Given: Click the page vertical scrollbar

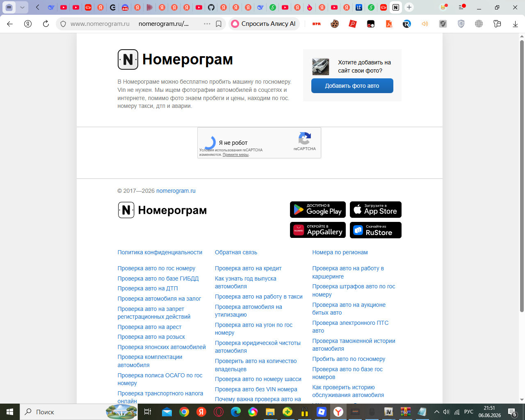Looking at the screenshot, I should (522, 176).
